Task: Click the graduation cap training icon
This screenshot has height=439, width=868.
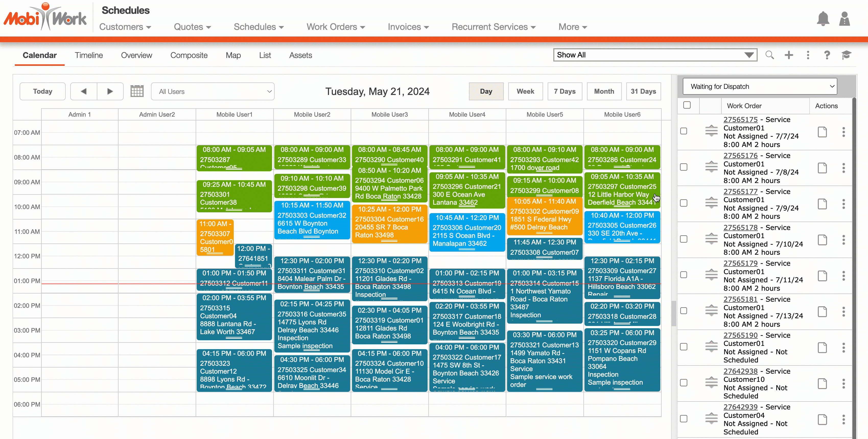Action: coord(846,55)
